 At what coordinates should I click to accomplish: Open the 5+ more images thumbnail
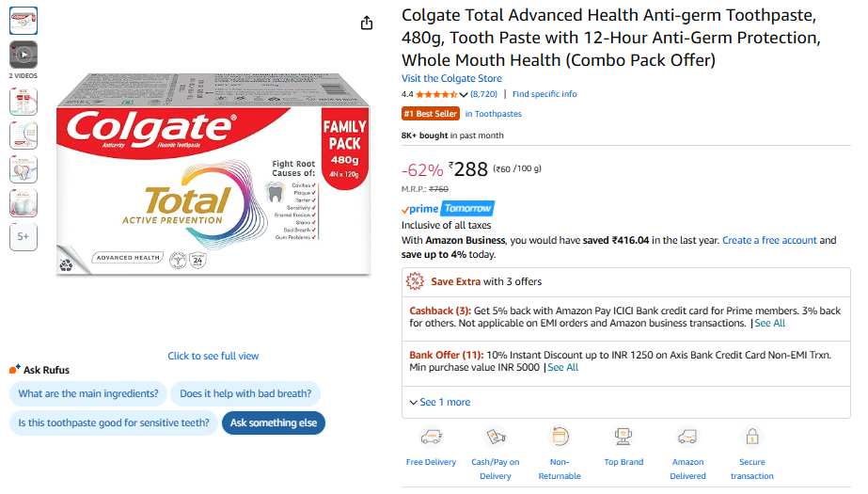click(x=24, y=237)
